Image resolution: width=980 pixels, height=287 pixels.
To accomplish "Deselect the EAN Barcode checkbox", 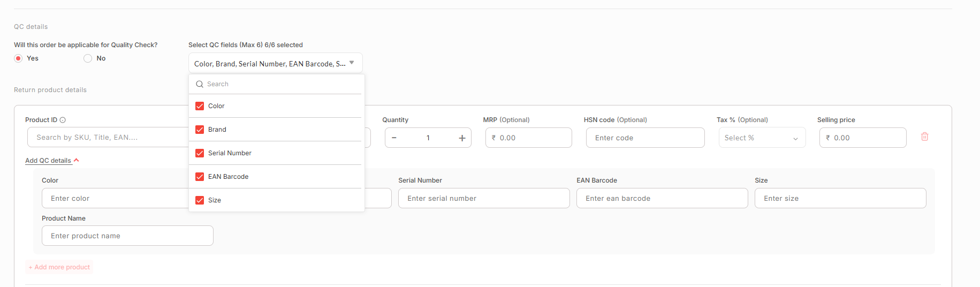I will (x=200, y=177).
